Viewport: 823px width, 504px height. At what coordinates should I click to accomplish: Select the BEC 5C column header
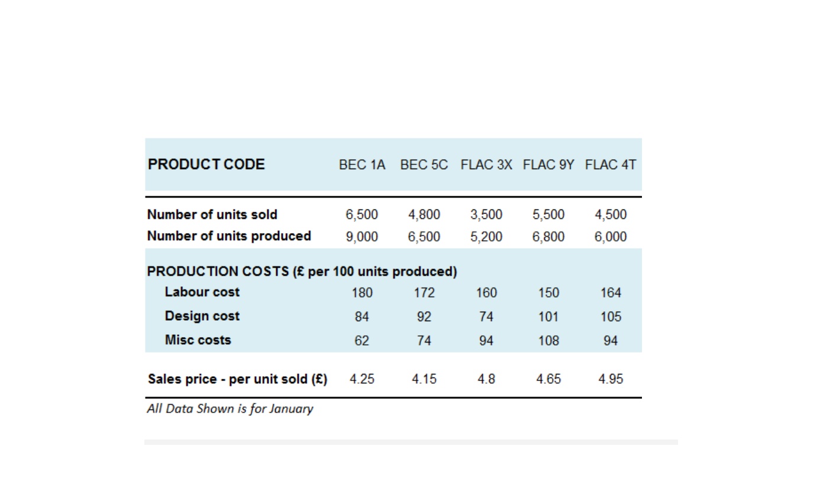[x=424, y=165]
